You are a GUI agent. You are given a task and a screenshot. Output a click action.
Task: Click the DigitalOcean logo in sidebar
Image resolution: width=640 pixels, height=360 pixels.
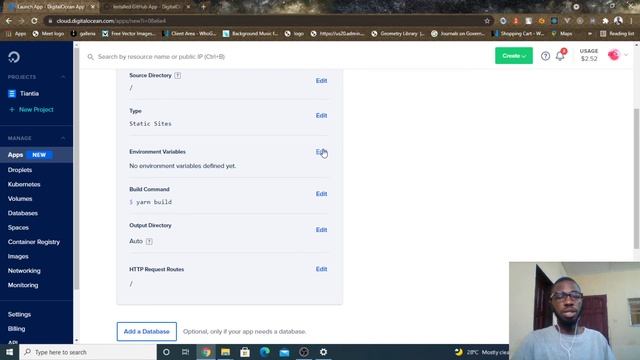14,57
